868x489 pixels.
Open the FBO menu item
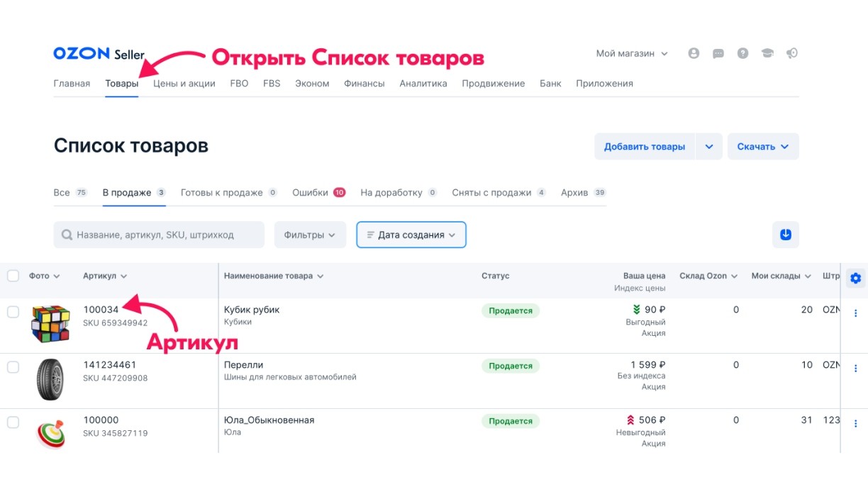coord(239,84)
